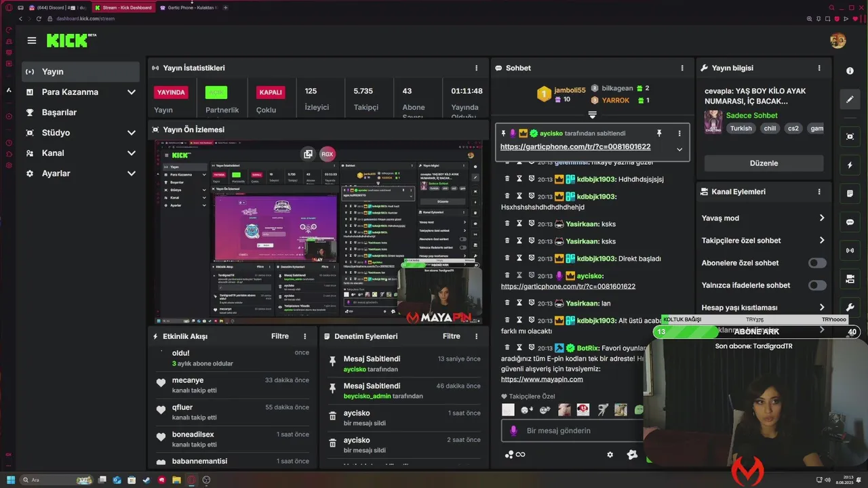Click the KAPALI Çoklu button
Image resolution: width=868 pixels, height=488 pixels.
tap(271, 92)
